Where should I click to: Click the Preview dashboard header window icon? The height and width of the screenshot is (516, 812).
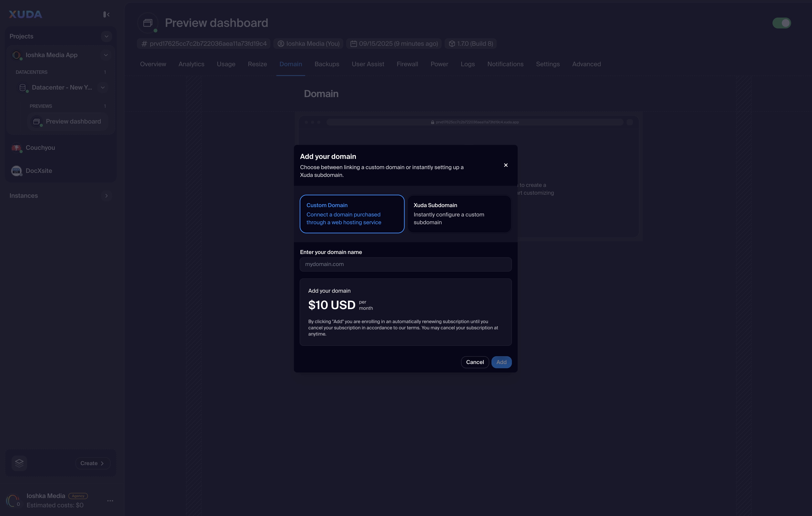click(148, 23)
